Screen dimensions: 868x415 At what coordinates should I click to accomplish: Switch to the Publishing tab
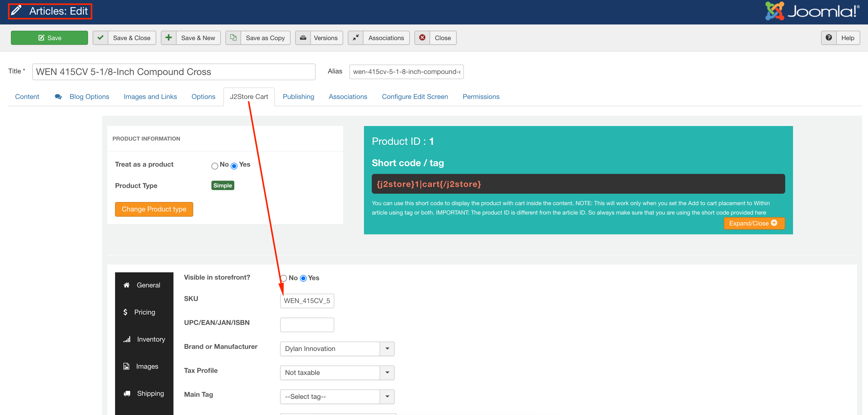click(298, 97)
